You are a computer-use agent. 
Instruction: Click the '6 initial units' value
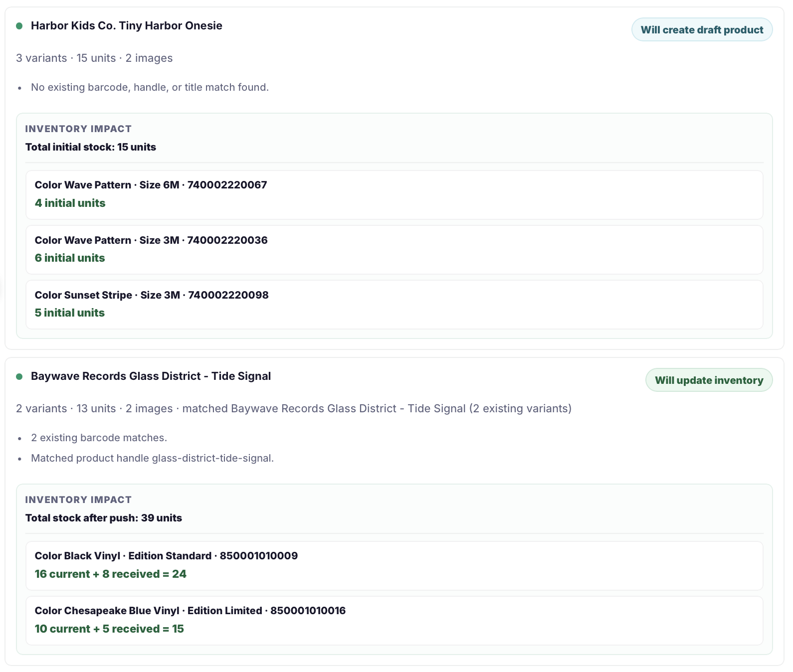coord(70,258)
